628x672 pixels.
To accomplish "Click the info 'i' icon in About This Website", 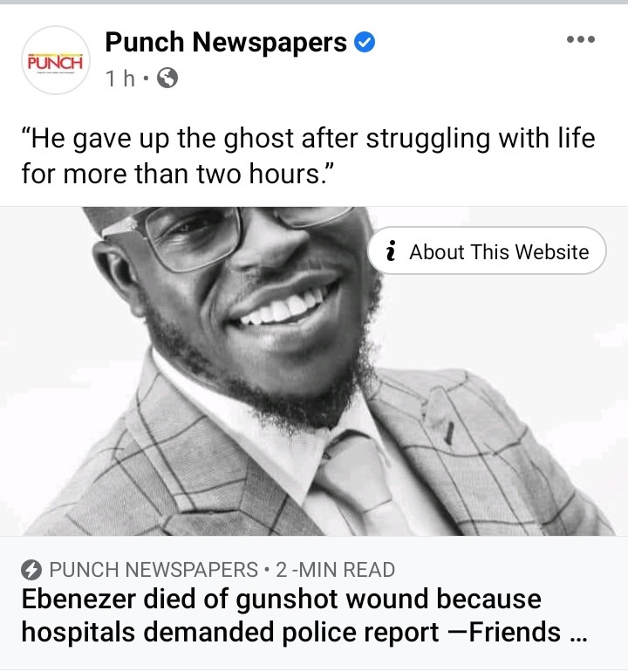I will pos(390,250).
